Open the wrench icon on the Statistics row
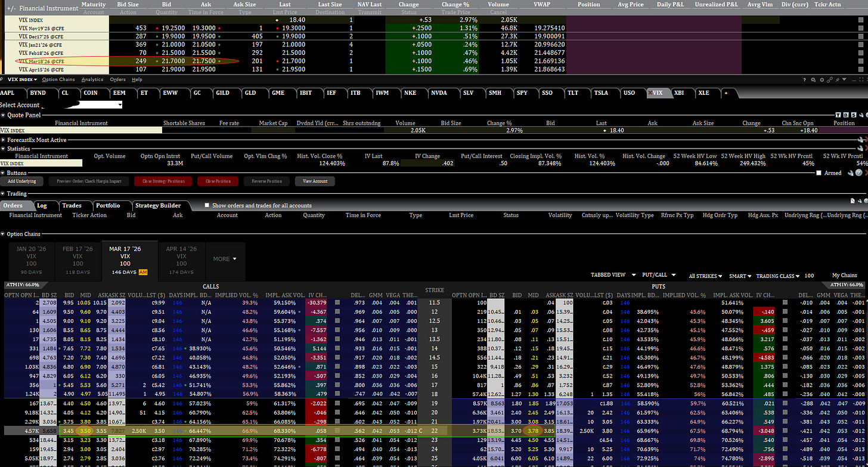The width and height of the screenshot is (868, 467). coord(860,149)
